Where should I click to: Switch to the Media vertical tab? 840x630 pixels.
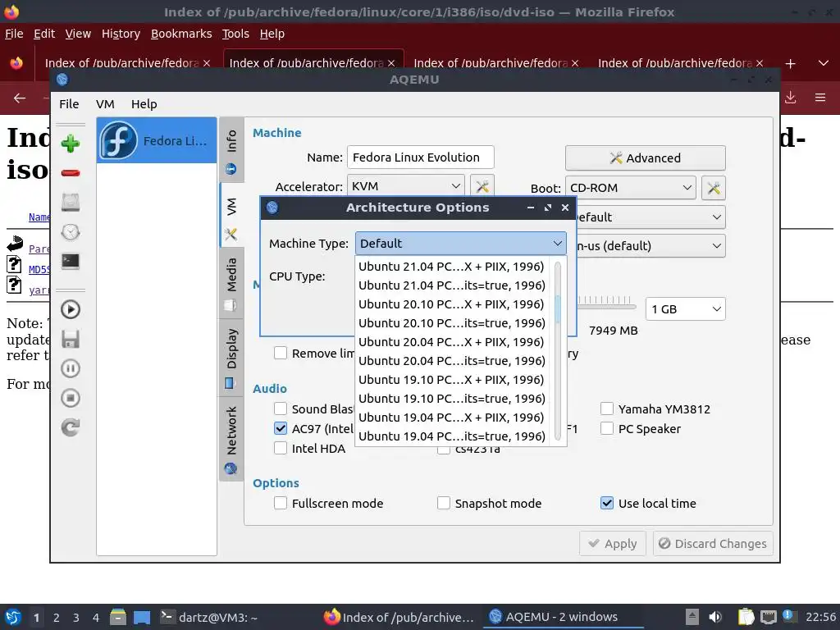(x=231, y=283)
